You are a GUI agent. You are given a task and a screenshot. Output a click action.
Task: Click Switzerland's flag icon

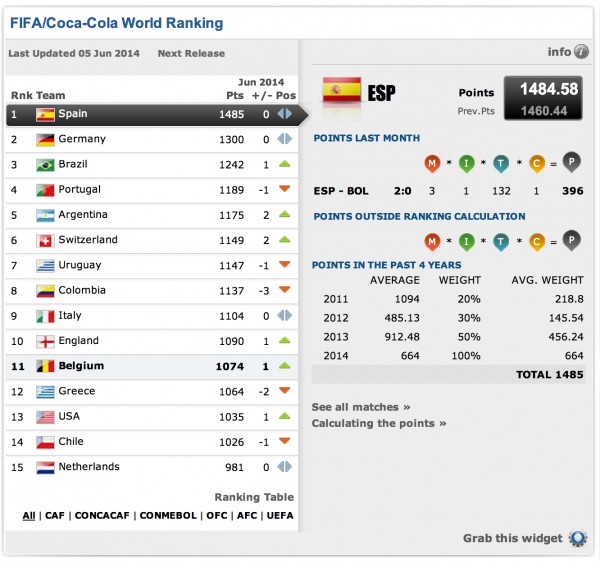(x=45, y=241)
